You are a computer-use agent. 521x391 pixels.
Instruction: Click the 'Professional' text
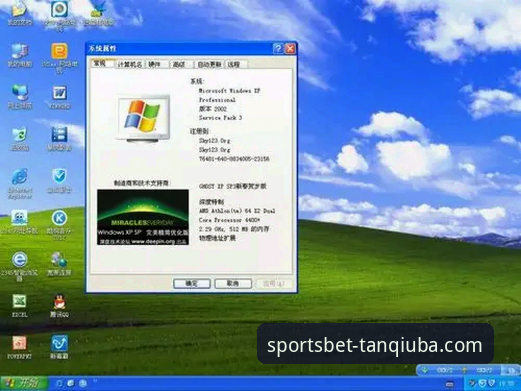[217, 100]
